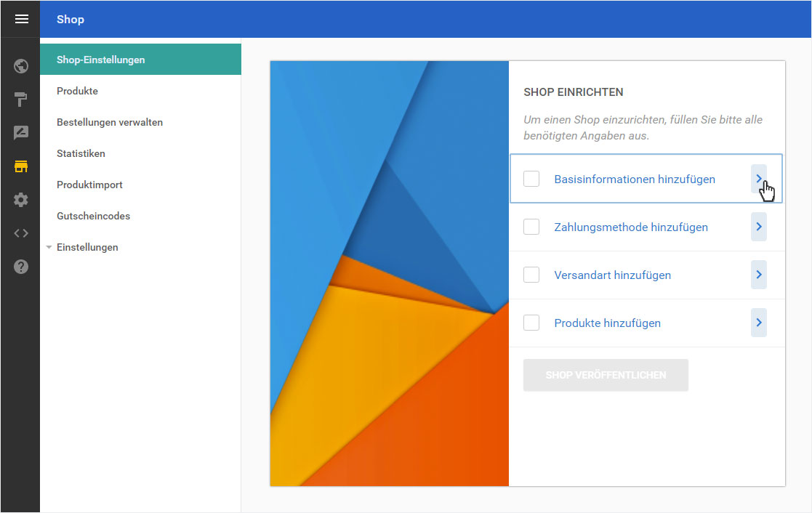Click Produkte hinzufügen link text
Image resolution: width=812 pixels, height=513 pixels.
pos(607,323)
